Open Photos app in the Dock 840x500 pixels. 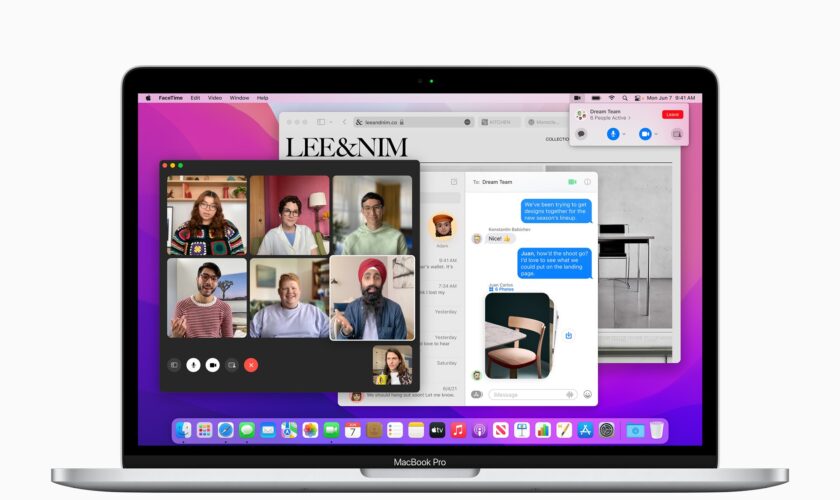tap(310, 430)
